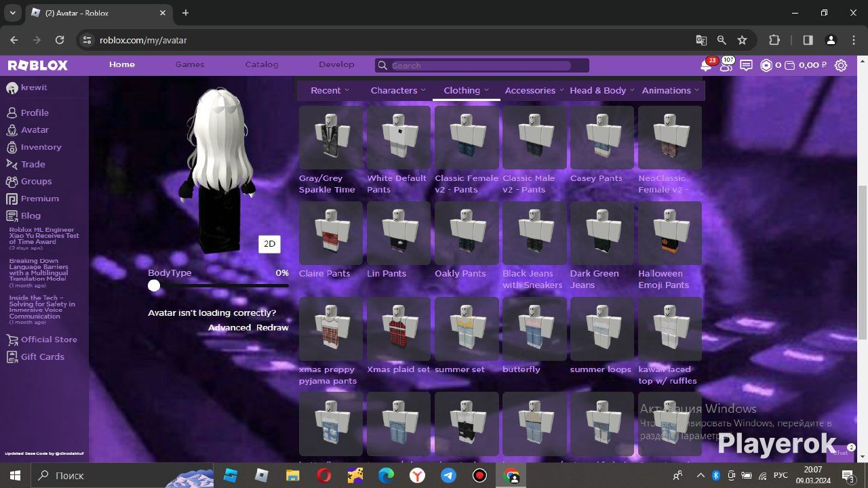Click the page vertical scrollbar

coord(862,264)
